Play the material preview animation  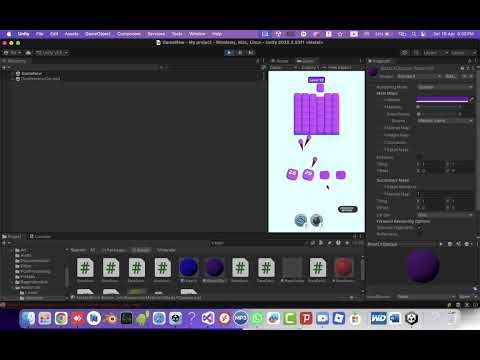coord(441,244)
